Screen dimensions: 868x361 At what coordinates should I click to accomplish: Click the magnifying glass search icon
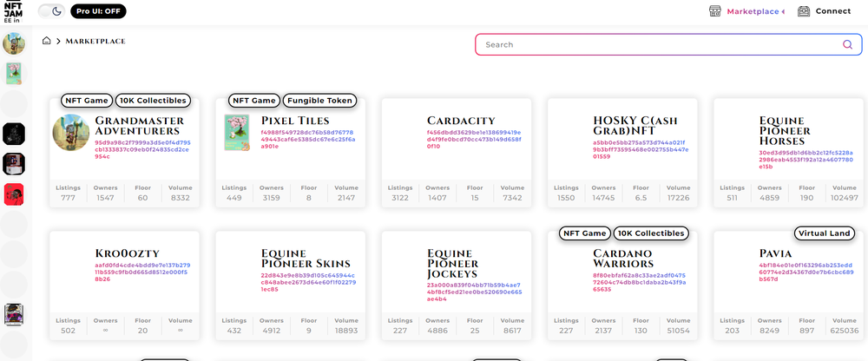point(847,45)
